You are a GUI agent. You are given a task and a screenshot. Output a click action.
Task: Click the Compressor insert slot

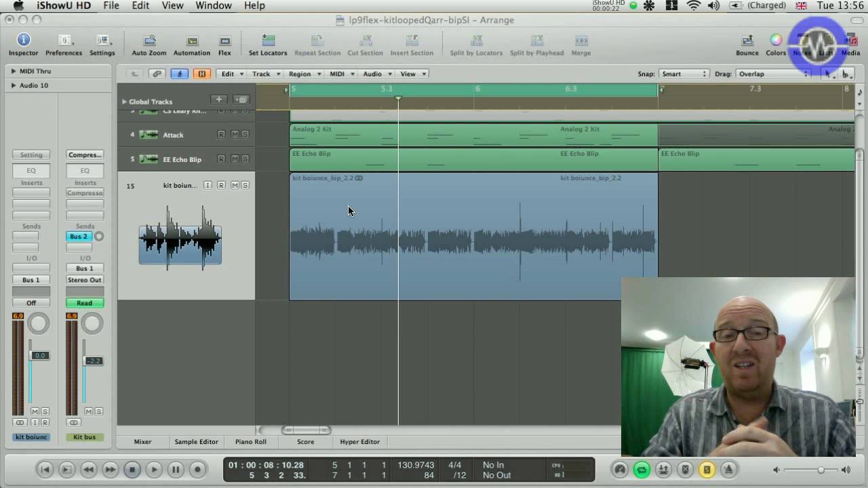(x=85, y=192)
